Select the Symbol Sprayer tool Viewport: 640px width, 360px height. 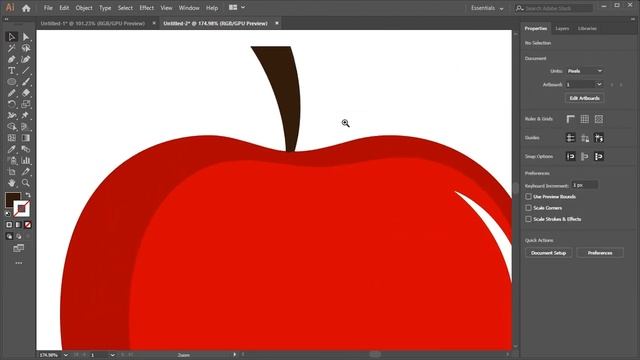12,160
